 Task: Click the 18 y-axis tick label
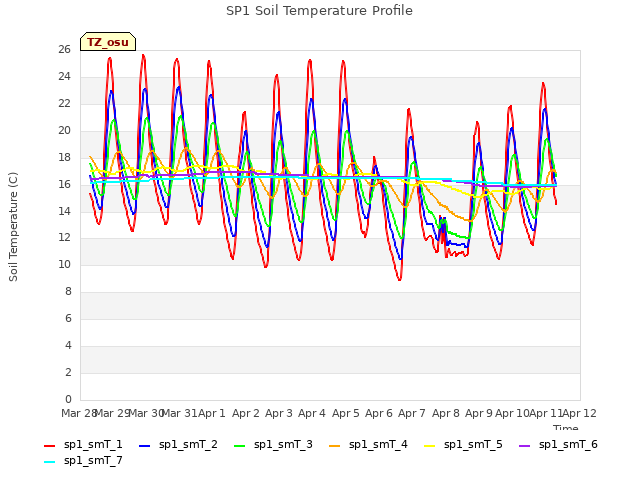(x=64, y=158)
